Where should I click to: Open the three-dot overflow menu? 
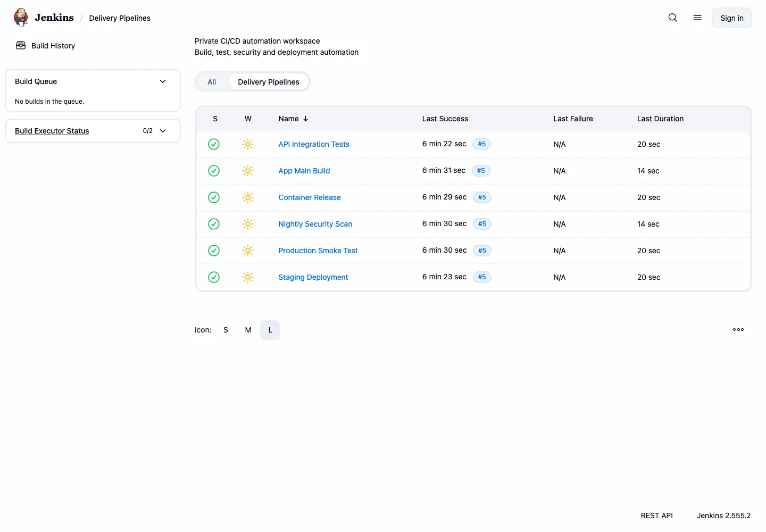(738, 330)
